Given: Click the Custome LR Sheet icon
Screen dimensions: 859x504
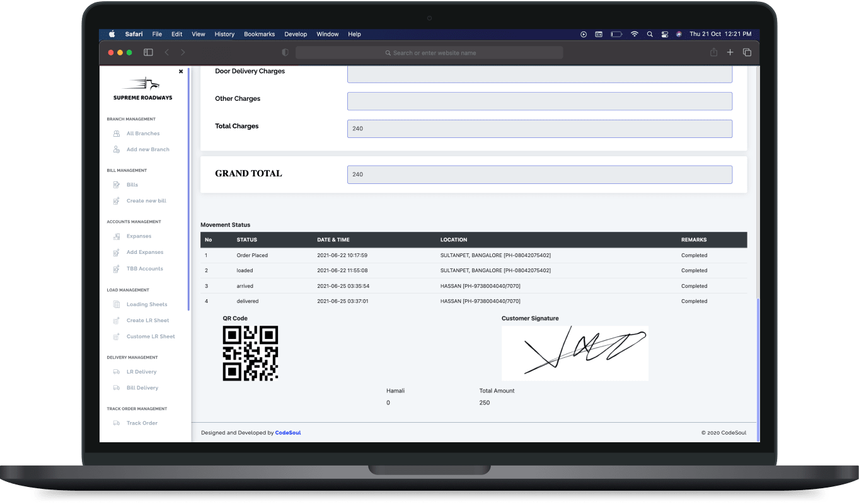Looking at the screenshot, I should tap(117, 336).
